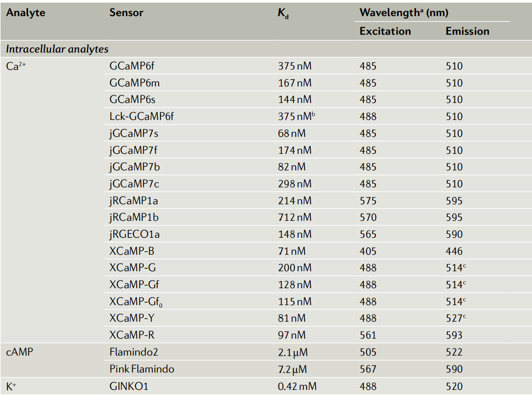Click the XCaMP-B sensor name
Viewport: 532px width, 395px height.
(131, 251)
